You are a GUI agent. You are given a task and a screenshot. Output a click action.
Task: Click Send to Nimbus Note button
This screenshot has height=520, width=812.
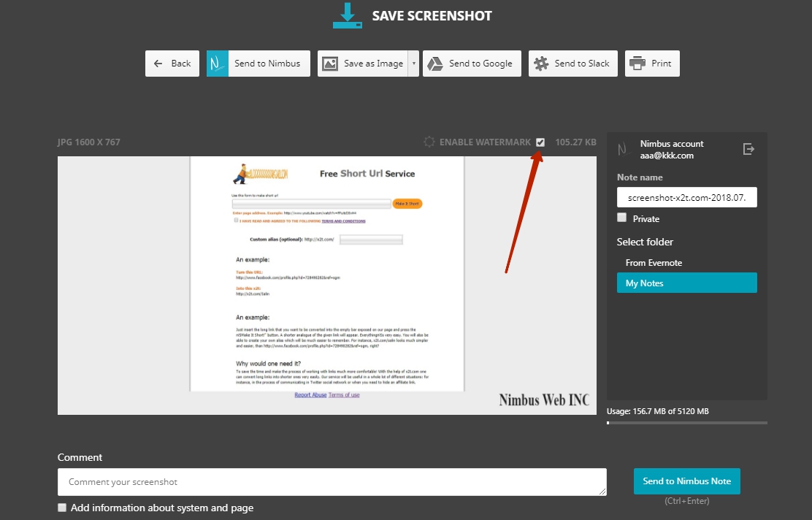point(686,481)
